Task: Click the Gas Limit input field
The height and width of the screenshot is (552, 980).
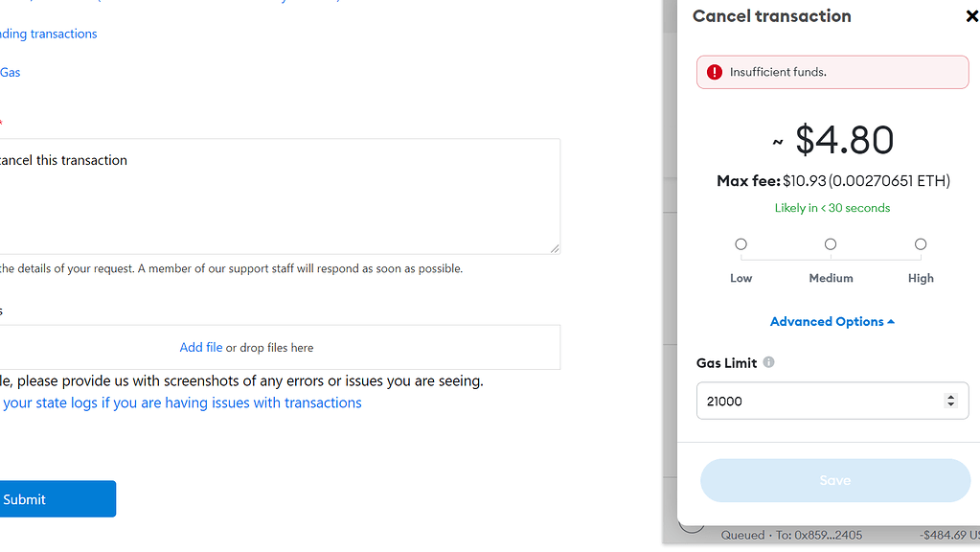Action: (x=819, y=402)
